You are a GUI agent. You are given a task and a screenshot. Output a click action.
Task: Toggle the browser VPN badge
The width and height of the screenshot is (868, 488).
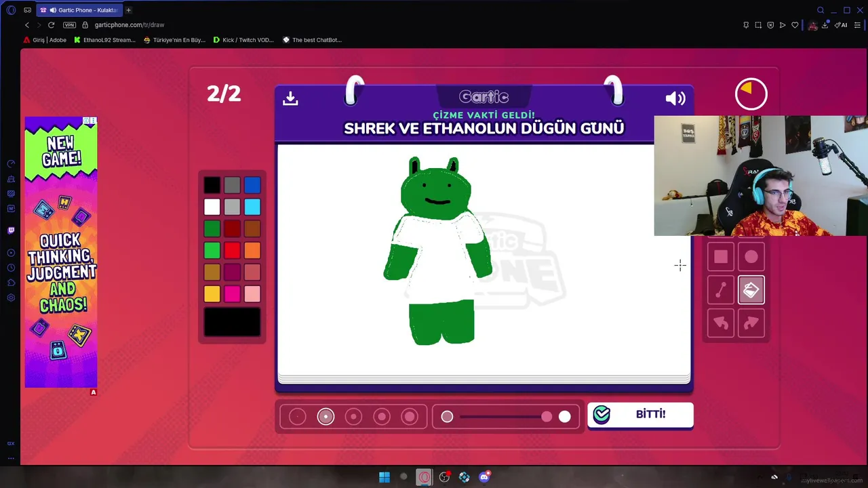tap(69, 25)
